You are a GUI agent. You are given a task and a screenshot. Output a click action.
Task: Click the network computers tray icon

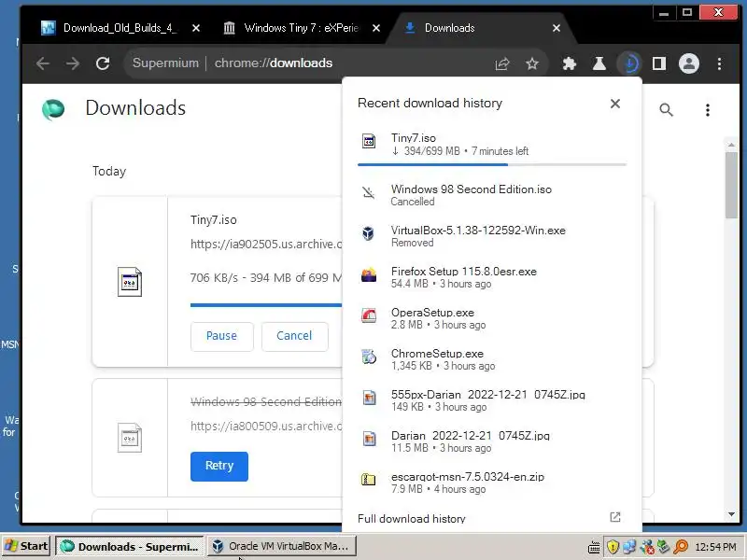pyautogui.click(x=629, y=547)
